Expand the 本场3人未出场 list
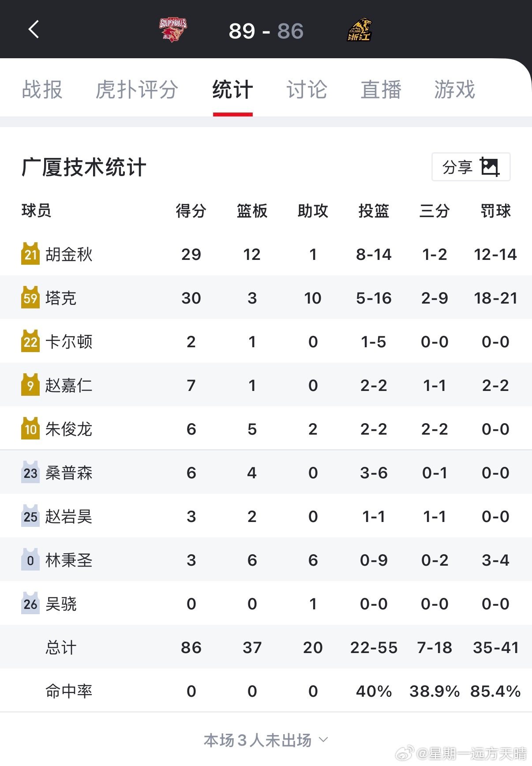The width and height of the screenshot is (532, 766). click(x=266, y=740)
